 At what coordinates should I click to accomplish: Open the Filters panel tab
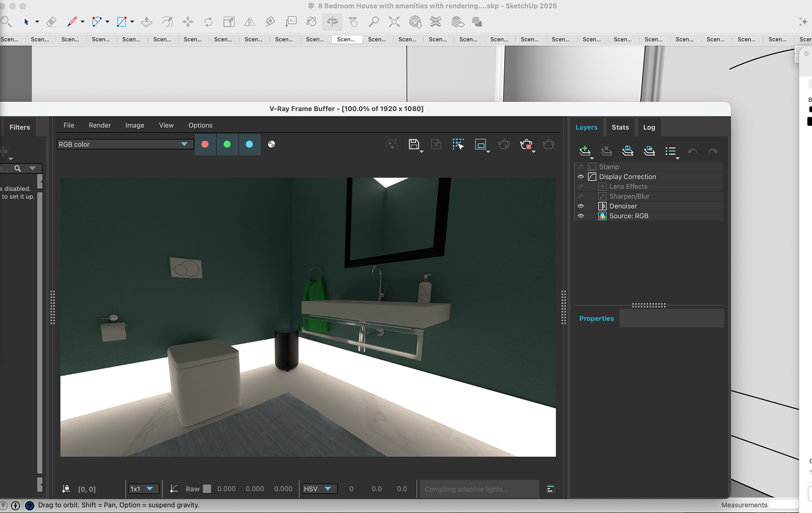(20, 127)
